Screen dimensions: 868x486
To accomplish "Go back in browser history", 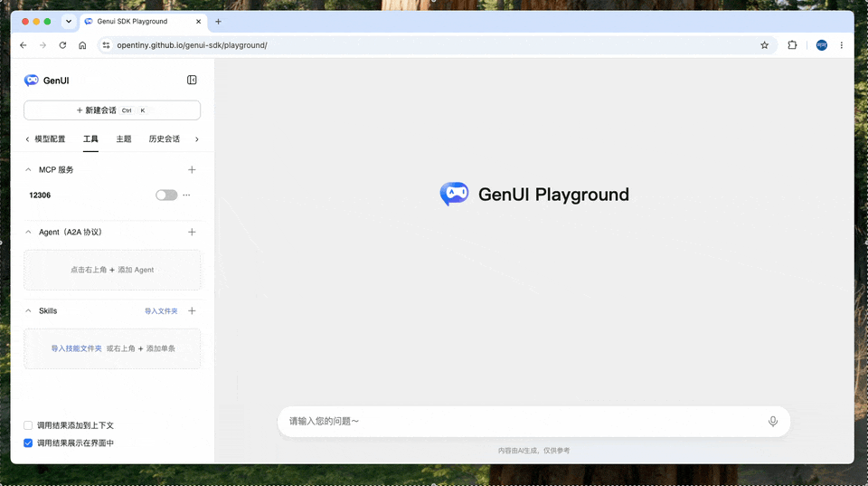I will [x=24, y=45].
